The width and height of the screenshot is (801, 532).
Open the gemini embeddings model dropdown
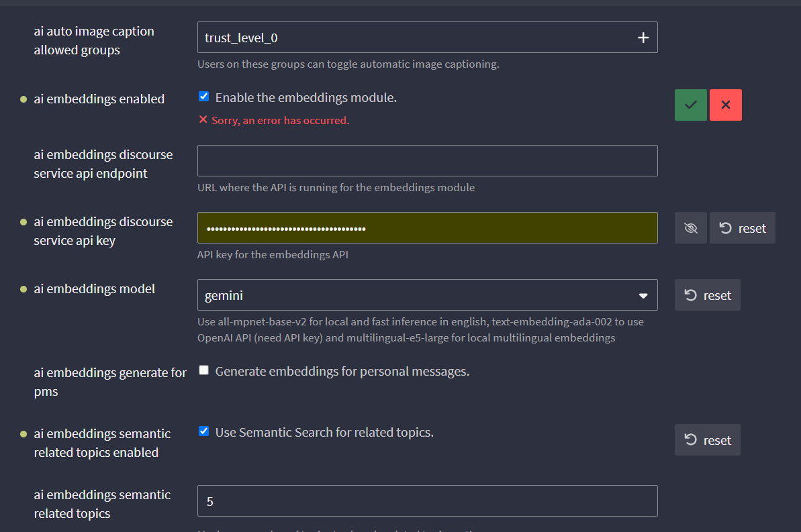(428, 295)
